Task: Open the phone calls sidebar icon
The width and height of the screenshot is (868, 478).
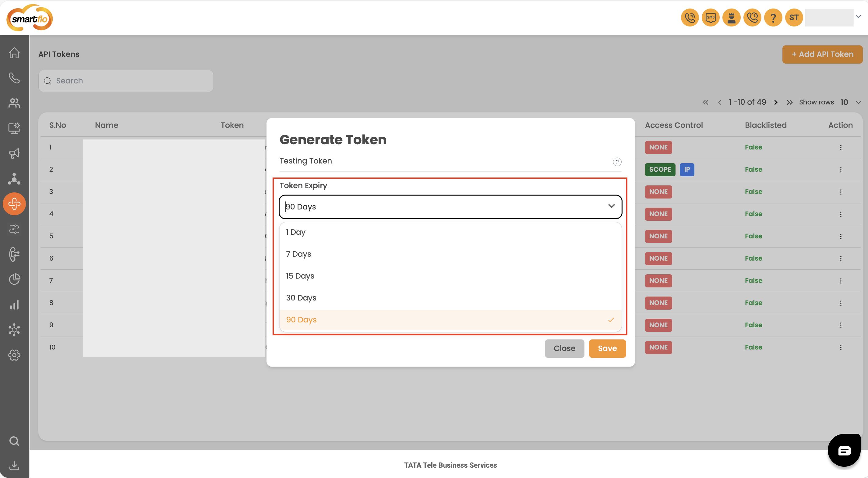Action: (x=14, y=78)
